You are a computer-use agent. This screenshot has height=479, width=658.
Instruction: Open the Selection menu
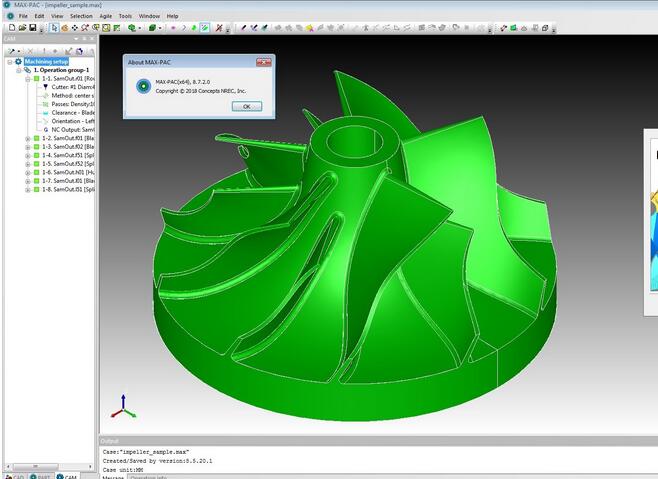pos(81,16)
